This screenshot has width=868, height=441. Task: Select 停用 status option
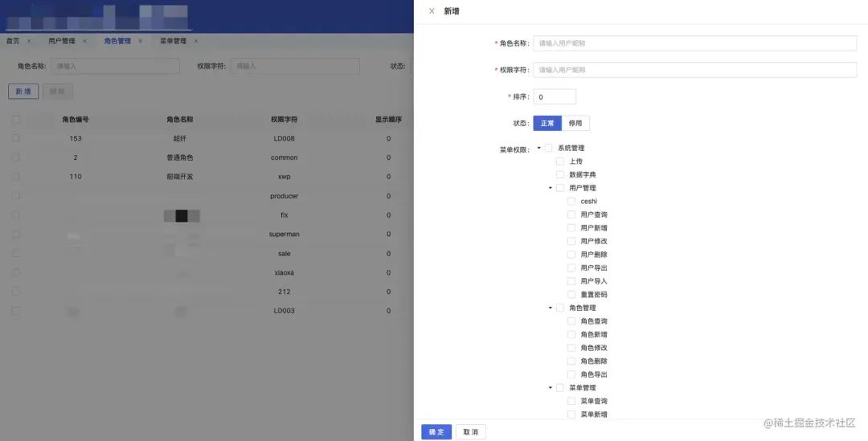[575, 124]
